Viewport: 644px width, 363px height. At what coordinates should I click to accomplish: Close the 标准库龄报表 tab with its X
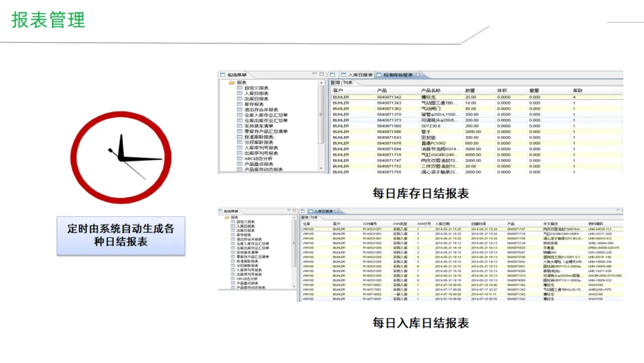tap(417, 75)
